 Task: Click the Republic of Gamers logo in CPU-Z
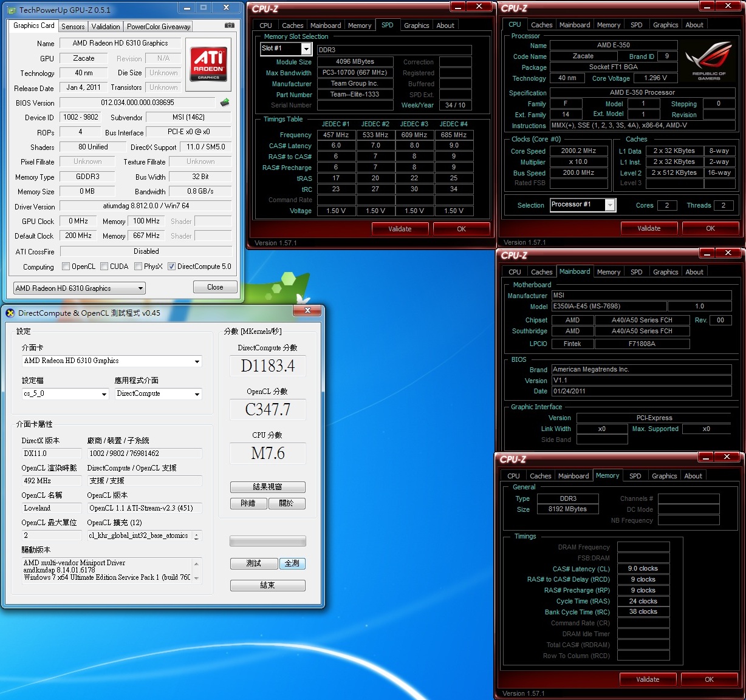708,62
